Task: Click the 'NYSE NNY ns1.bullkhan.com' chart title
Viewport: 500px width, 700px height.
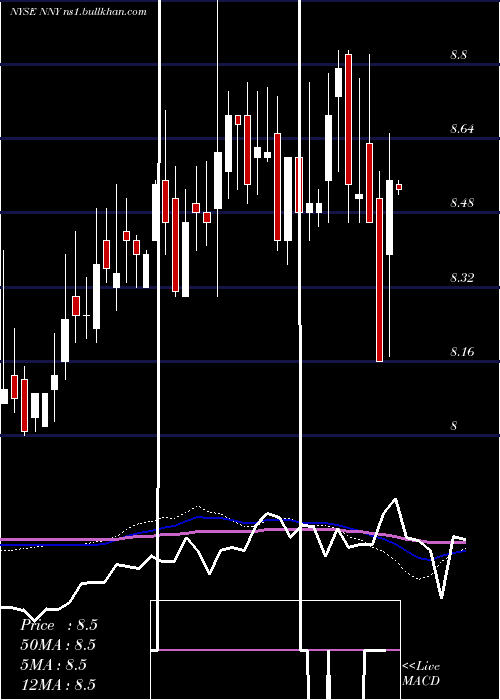Action: pyautogui.click(x=78, y=11)
